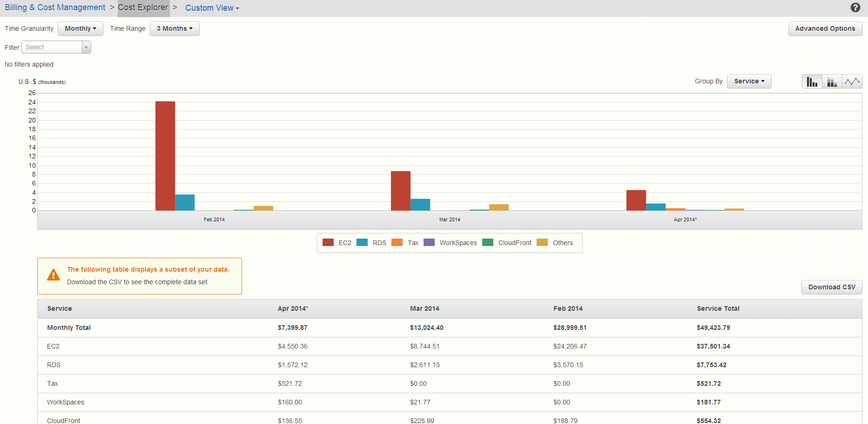
Task: Click the $28,999.51 February total cell
Action: pos(570,328)
